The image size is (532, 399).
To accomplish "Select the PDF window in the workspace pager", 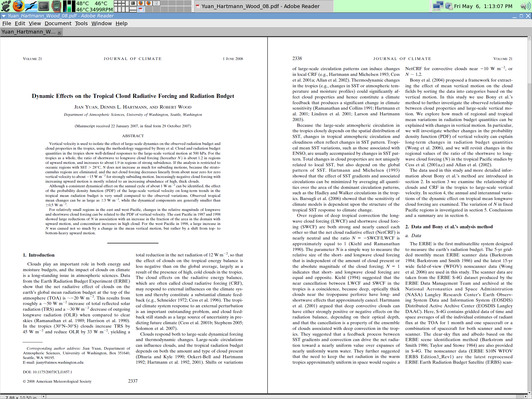I will [x=141, y=9].
